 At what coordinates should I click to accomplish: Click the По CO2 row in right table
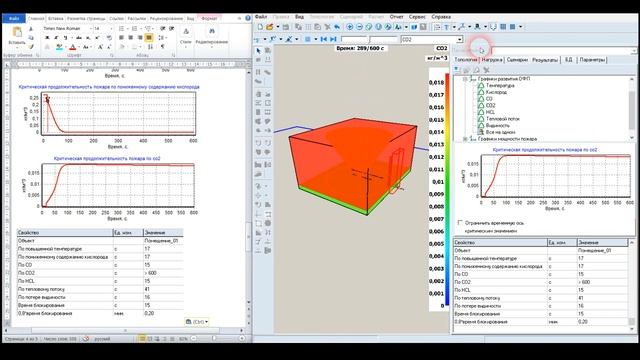(540, 282)
